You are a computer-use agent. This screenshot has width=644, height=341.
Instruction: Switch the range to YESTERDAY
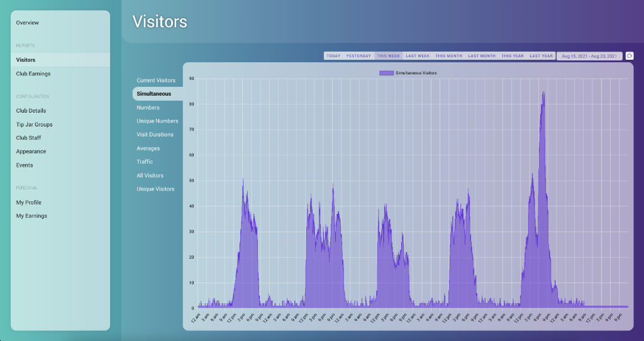click(358, 56)
